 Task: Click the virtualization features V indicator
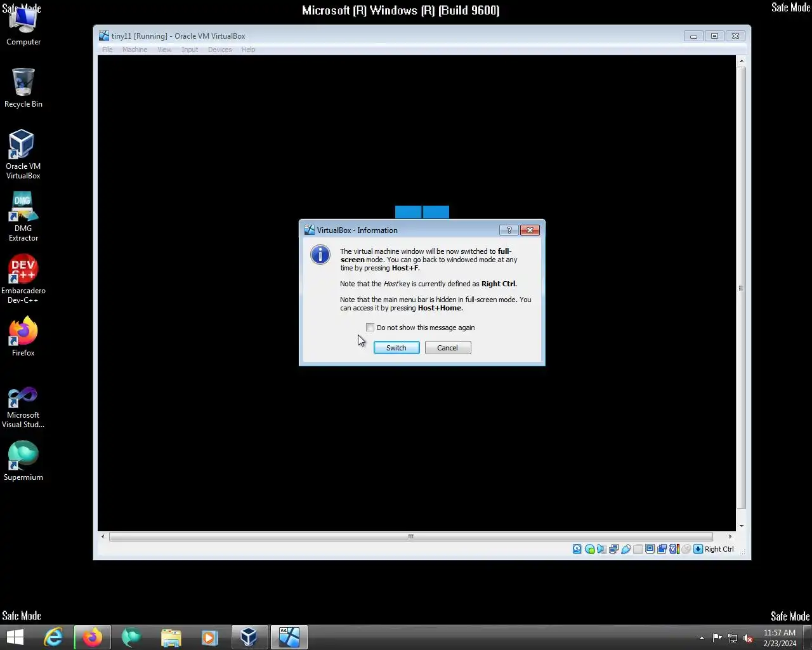pos(674,549)
